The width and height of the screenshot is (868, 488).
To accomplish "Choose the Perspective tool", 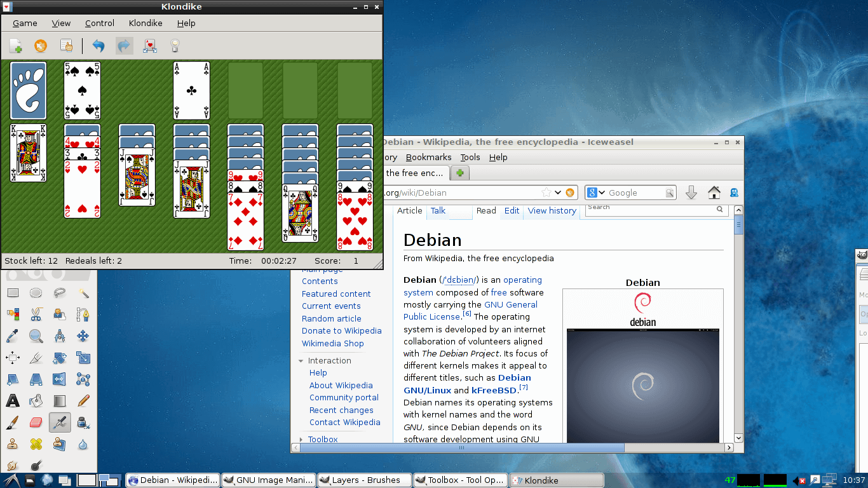I will (x=36, y=379).
